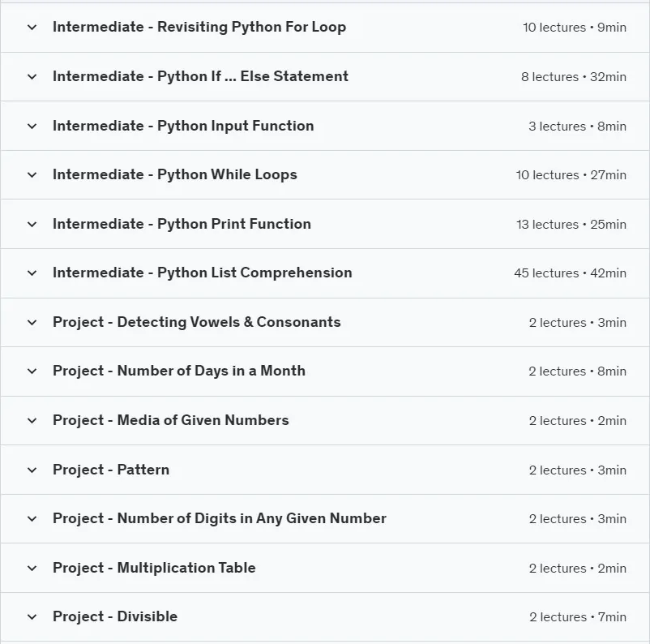This screenshot has height=644, width=650.
Task: Click the 8 lectures • 32min label
Action: pyautogui.click(x=574, y=77)
